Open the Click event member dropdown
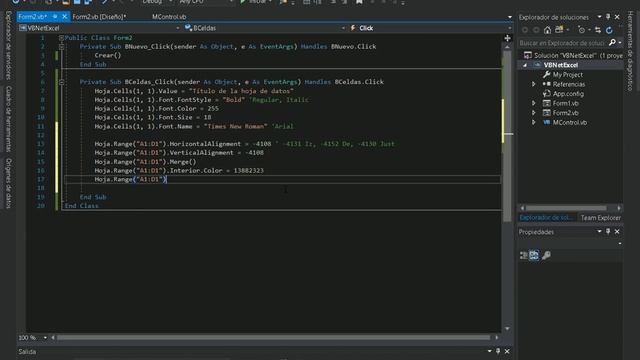Image resolution: width=640 pixels, height=360 pixels. tap(509, 28)
